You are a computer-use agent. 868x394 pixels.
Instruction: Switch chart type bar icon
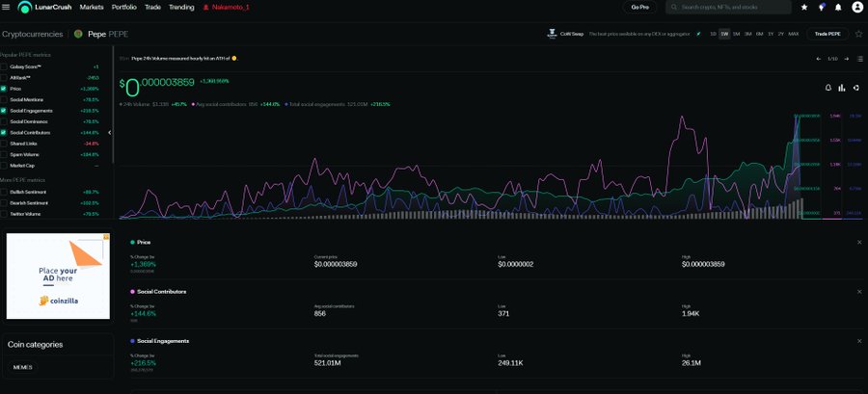pos(842,88)
